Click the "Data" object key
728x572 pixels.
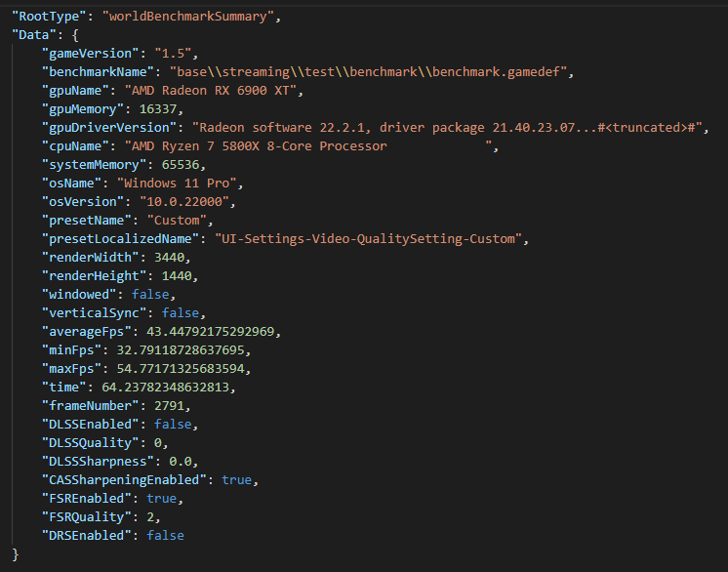(x=34, y=35)
